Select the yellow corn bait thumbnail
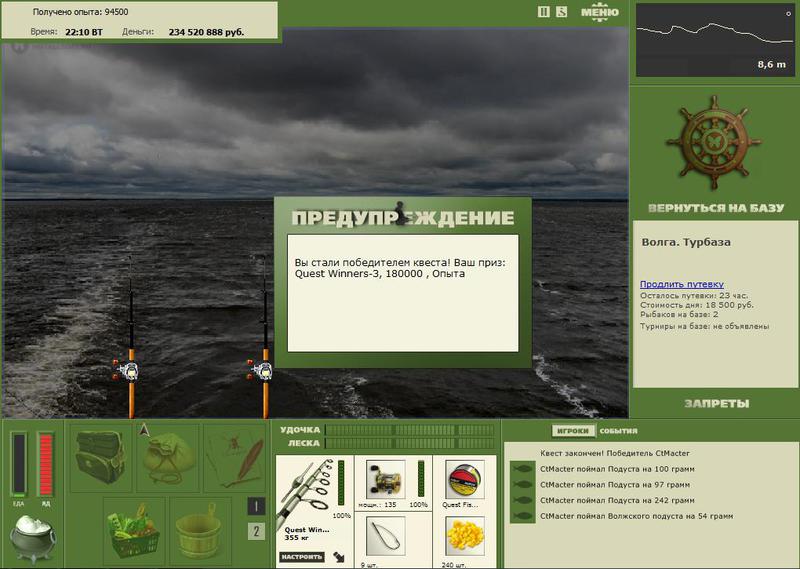The height and width of the screenshot is (569, 800). tap(464, 536)
